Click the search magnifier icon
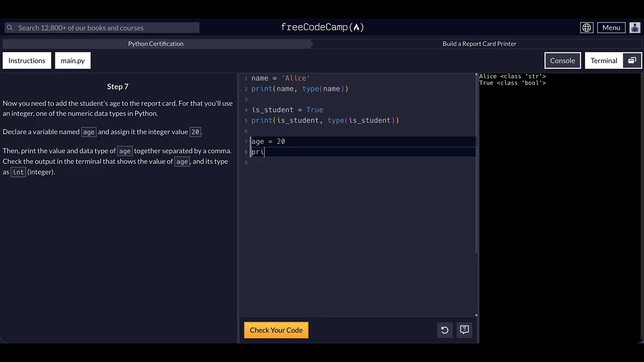Image resolution: width=644 pixels, height=362 pixels. [10, 28]
